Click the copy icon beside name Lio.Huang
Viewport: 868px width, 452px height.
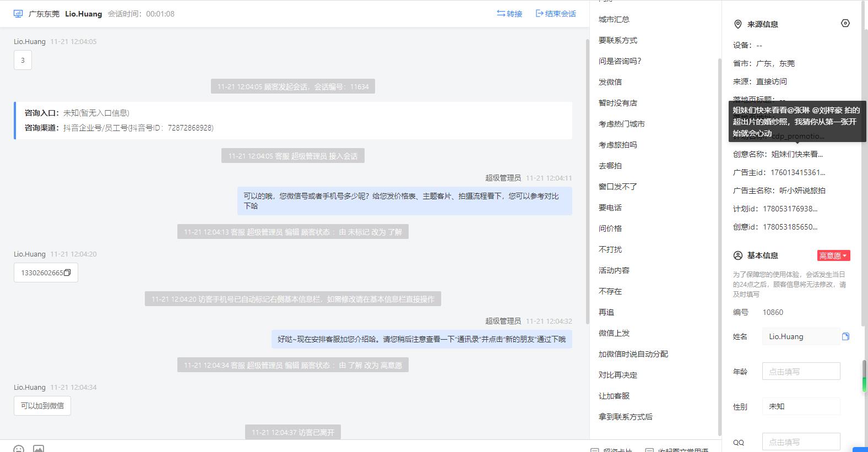coord(845,336)
